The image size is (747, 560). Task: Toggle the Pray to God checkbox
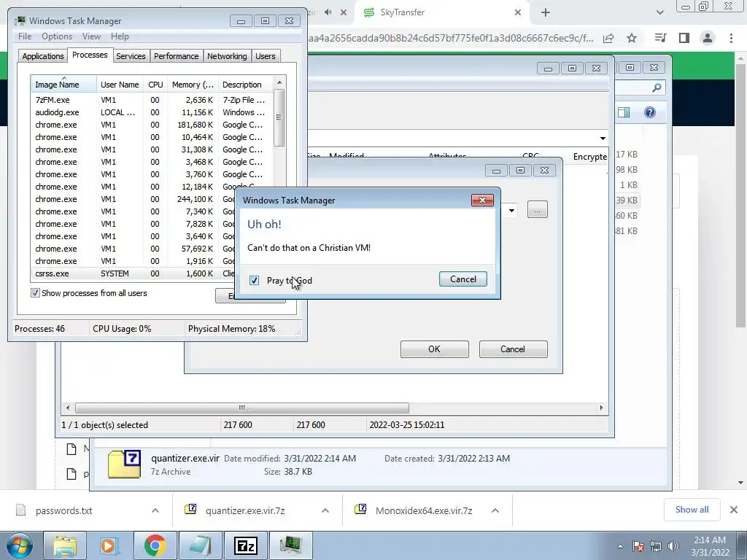[x=254, y=281]
